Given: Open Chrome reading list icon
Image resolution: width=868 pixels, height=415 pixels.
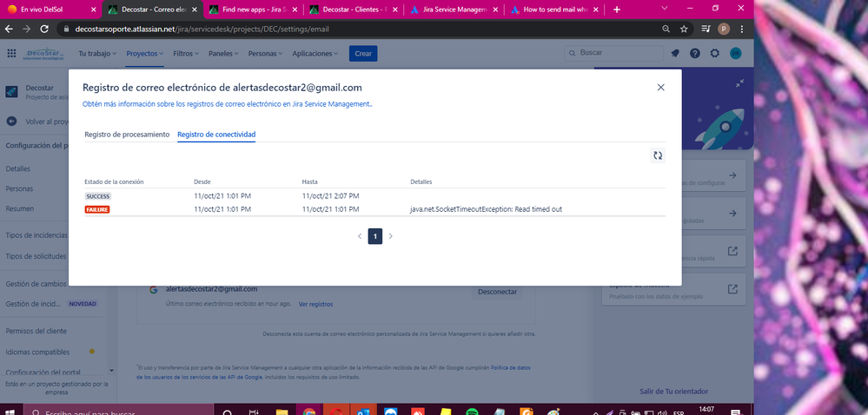Looking at the screenshot, I should pyautogui.click(x=706, y=29).
